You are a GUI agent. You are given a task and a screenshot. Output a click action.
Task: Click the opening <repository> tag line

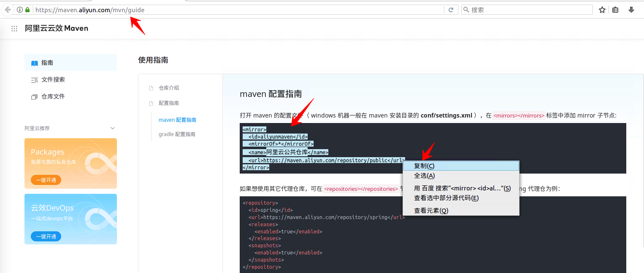[x=260, y=203]
